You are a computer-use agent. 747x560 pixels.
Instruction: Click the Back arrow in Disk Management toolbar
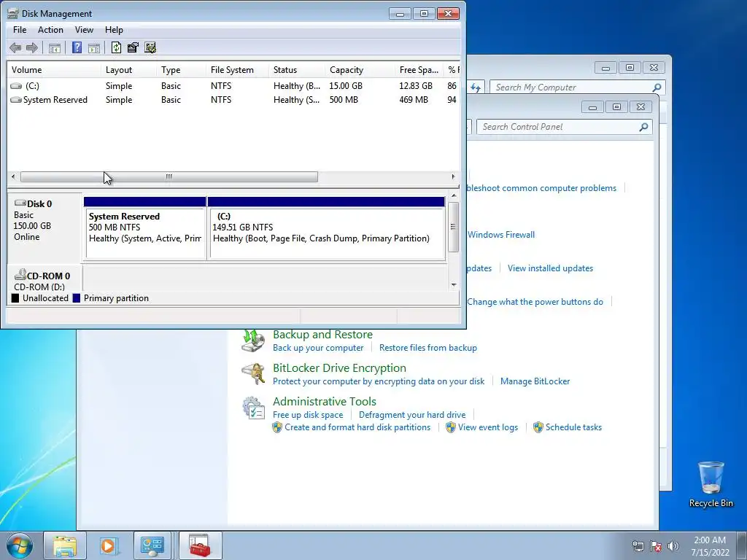(x=15, y=47)
